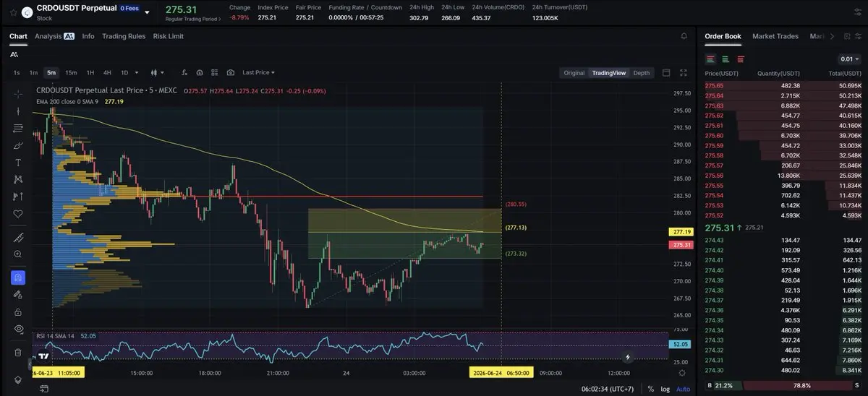This screenshot has width=868, height=396.
Task: Expand the CRDOUSDT pair selector arrow
Action: point(148,12)
